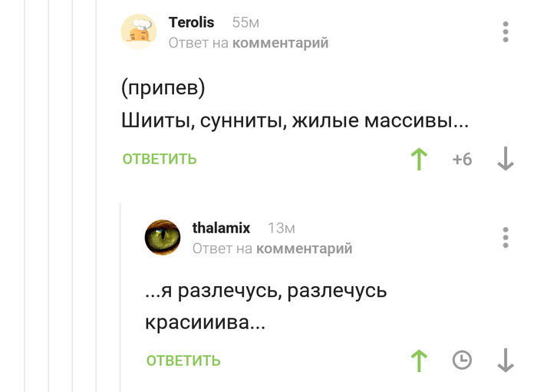537x392 pixels.
Task: Downvote the thalamix comment
Action: click(x=505, y=361)
